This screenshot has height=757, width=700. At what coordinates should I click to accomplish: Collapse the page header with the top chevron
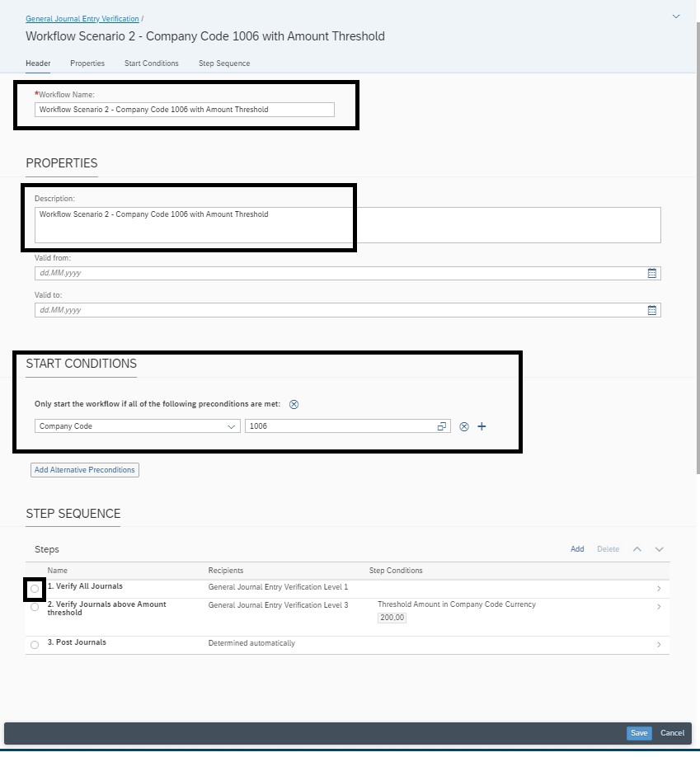(676, 16)
